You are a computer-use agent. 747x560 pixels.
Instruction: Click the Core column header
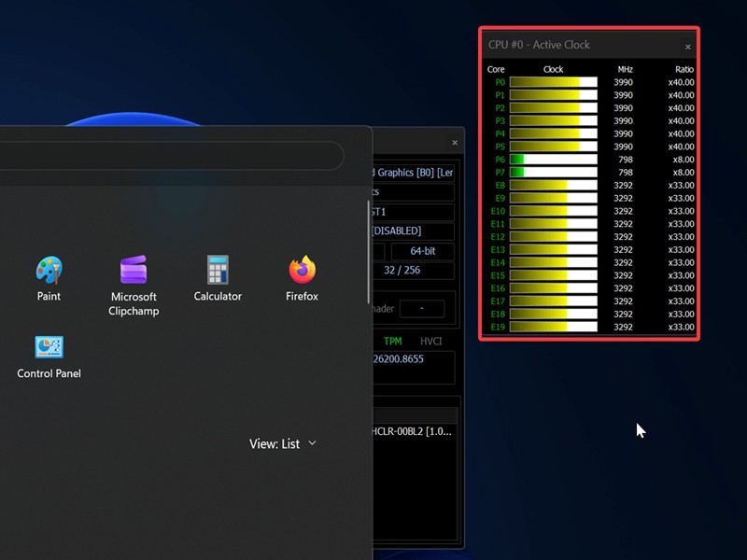pos(496,69)
